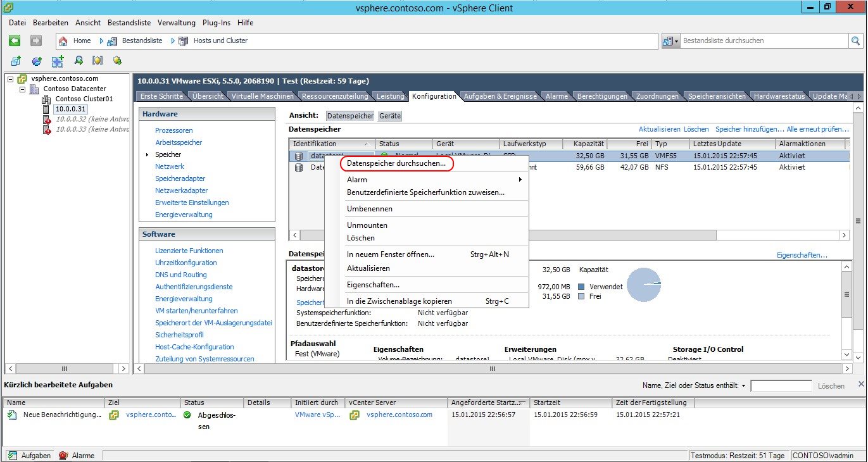868x462 pixels.
Task: Open the Name, Ziel oder Status filter dropdown
Action: point(743,386)
